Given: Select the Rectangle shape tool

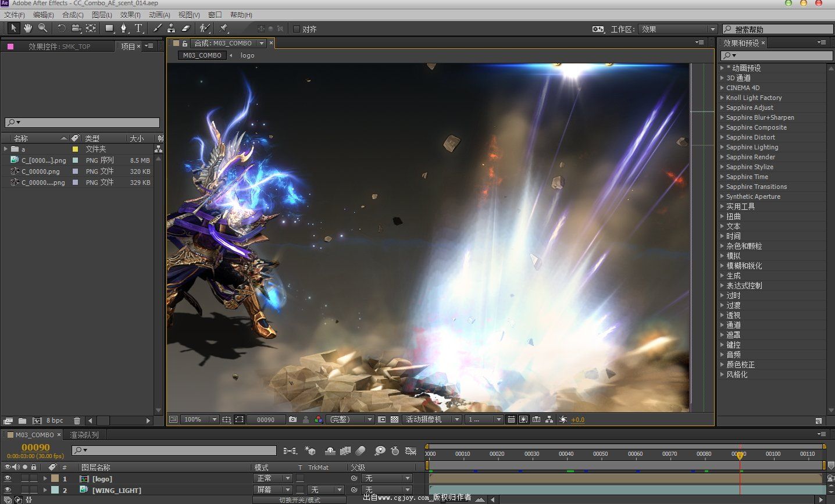Looking at the screenshot, I should [x=109, y=28].
